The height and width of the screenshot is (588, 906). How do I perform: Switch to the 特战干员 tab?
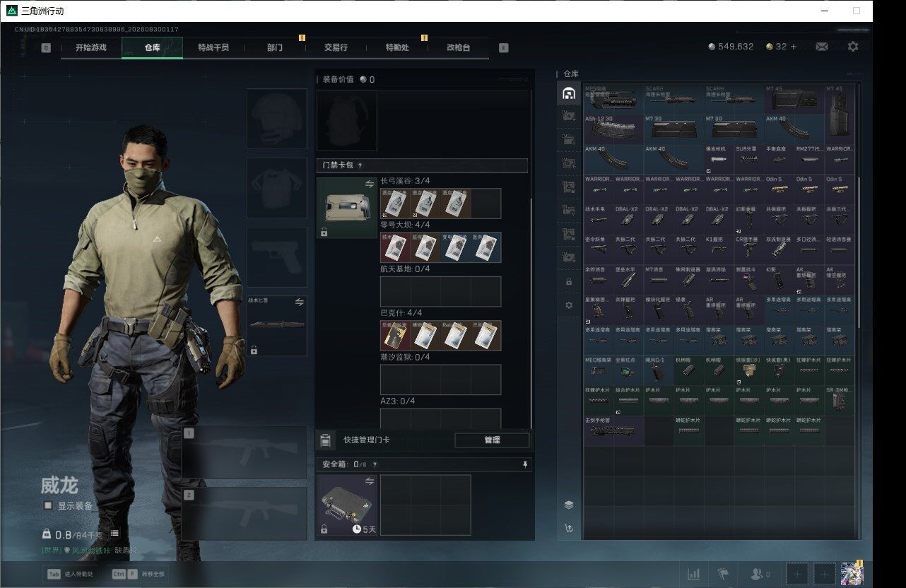tap(213, 47)
